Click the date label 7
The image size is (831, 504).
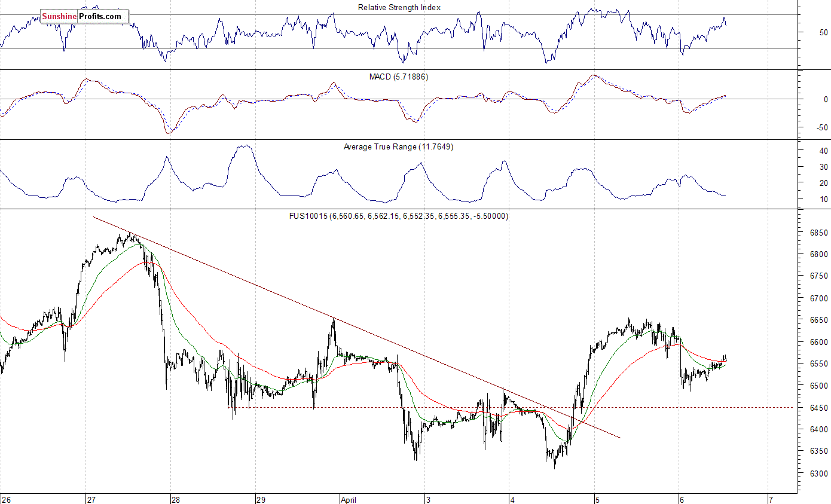click(x=771, y=499)
